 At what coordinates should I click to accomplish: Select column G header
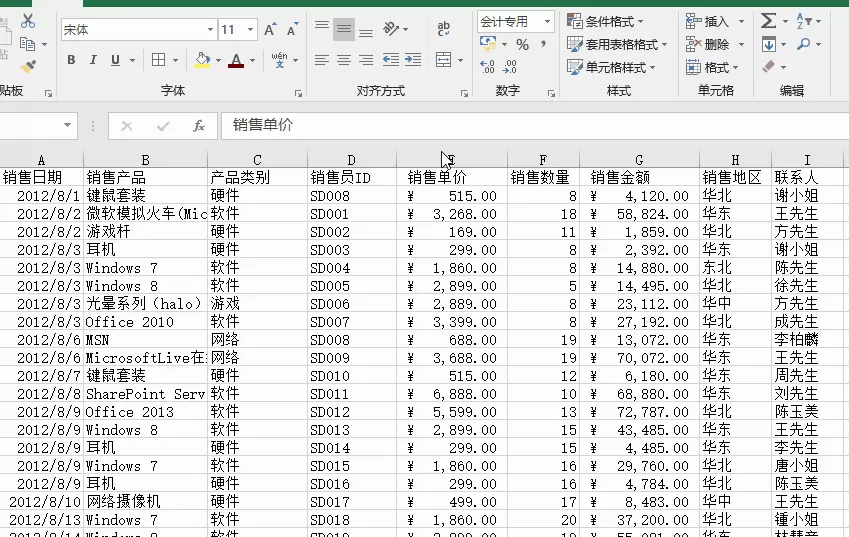pos(639,160)
